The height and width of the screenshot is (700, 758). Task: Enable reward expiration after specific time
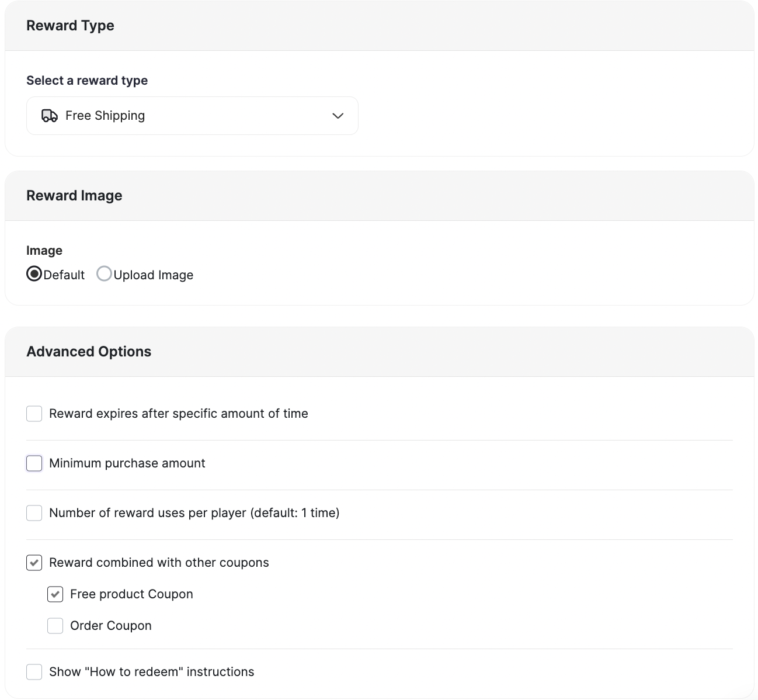pos(34,413)
